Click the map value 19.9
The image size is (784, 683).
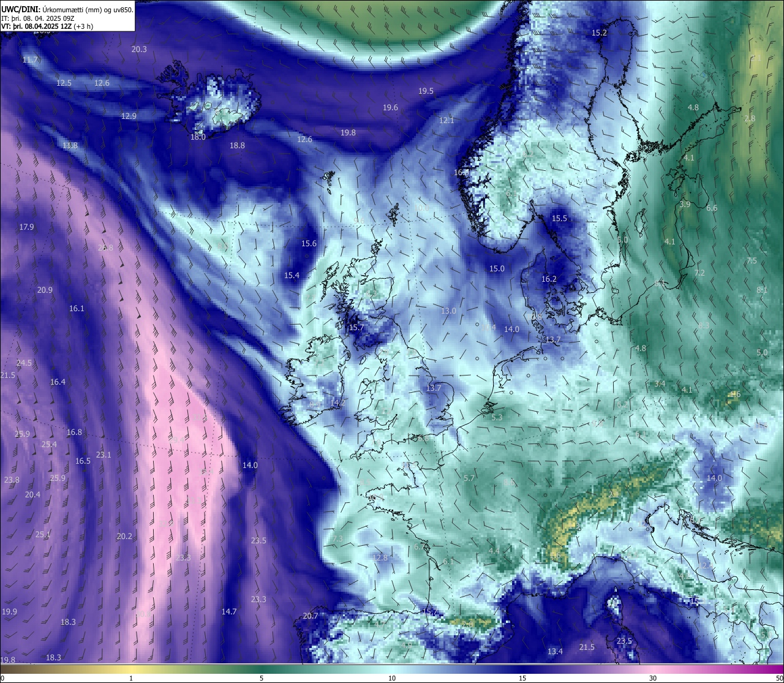9,611
